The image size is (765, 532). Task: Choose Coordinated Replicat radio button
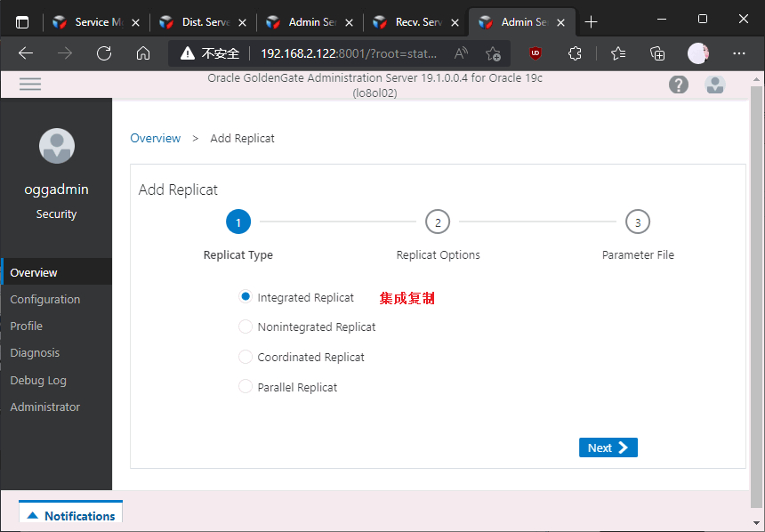click(246, 357)
